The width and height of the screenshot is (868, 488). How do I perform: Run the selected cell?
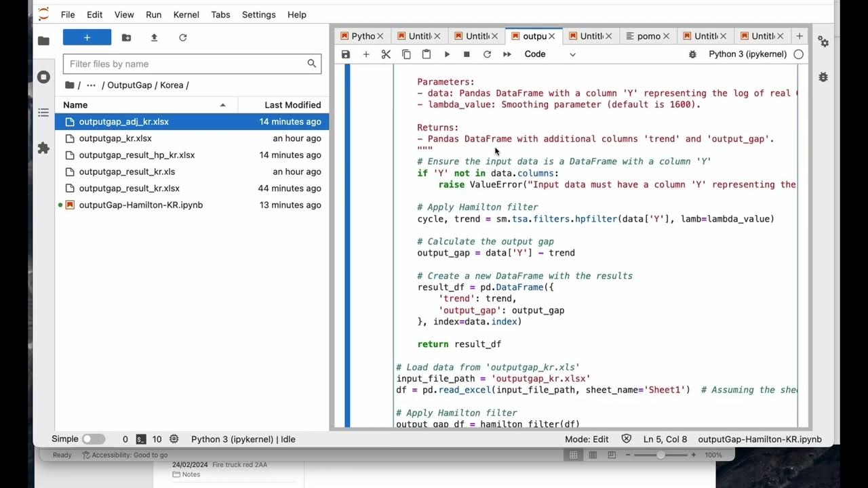[447, 54]
